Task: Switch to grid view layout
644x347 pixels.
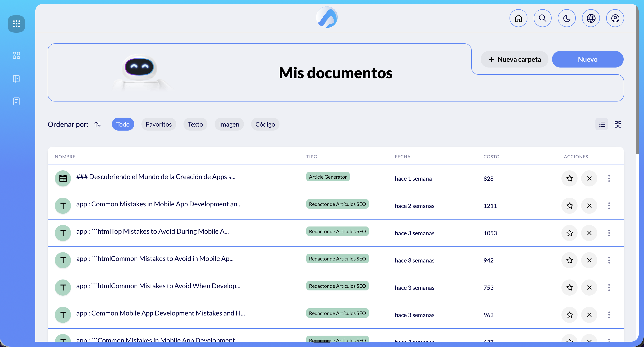Action: click(x=618, y=124)
